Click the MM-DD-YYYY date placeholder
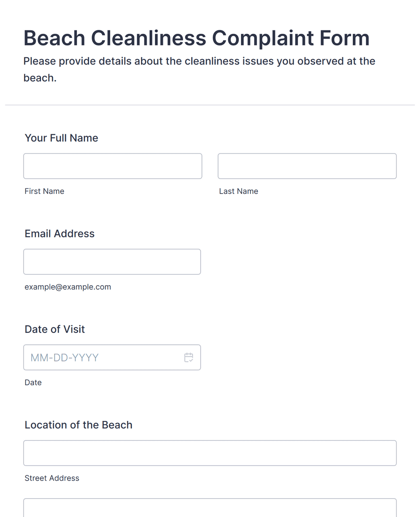420x517 pixels. (x=64, y=358)
